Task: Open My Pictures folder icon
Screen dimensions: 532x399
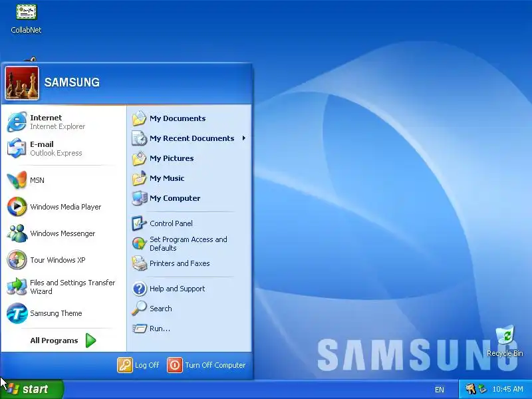Action: pos(139,158)
